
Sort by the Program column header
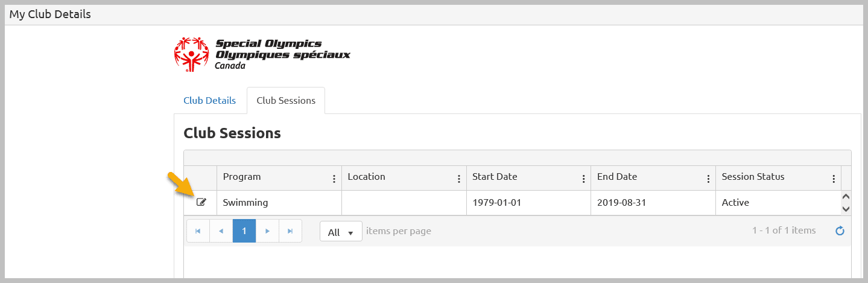click(x=242, y=177)
